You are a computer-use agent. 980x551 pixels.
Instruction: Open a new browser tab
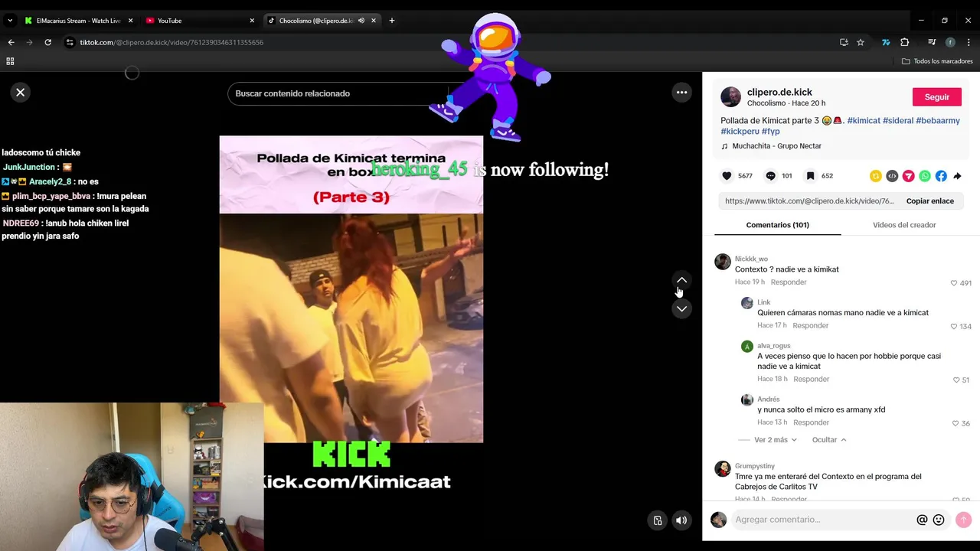coord(392,21)
